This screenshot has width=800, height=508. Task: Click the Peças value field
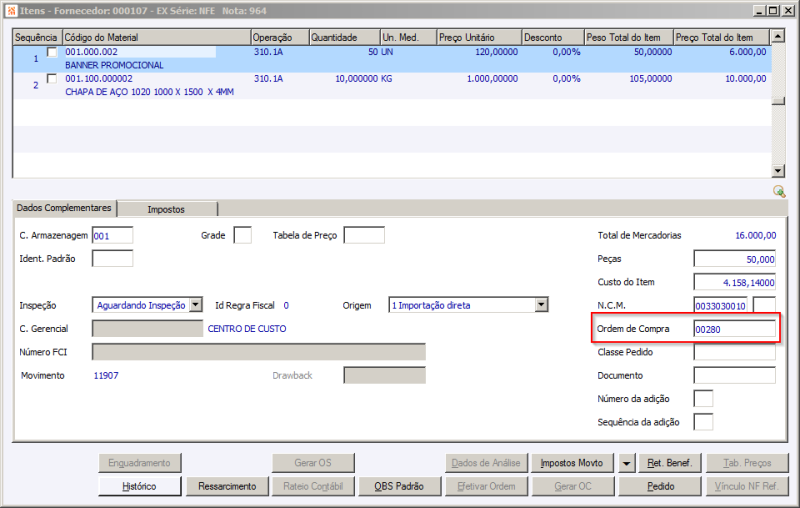click(x=735, y=259)
